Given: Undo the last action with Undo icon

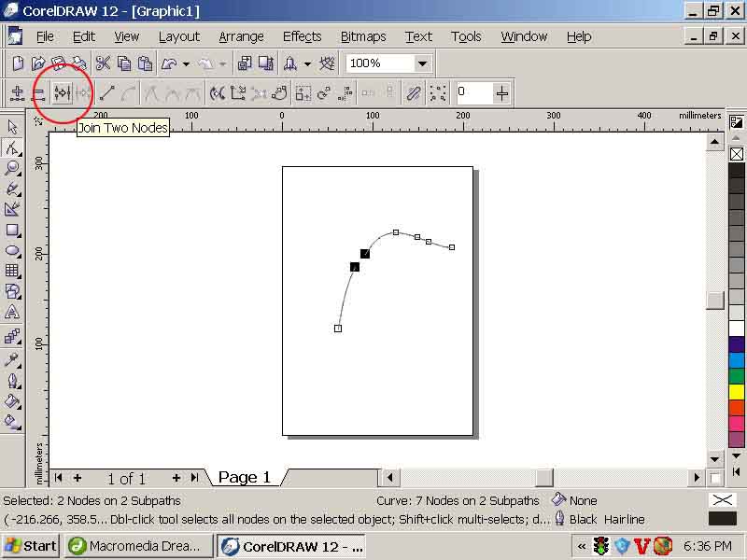Looking at the screenshot, I should (169, 63).
